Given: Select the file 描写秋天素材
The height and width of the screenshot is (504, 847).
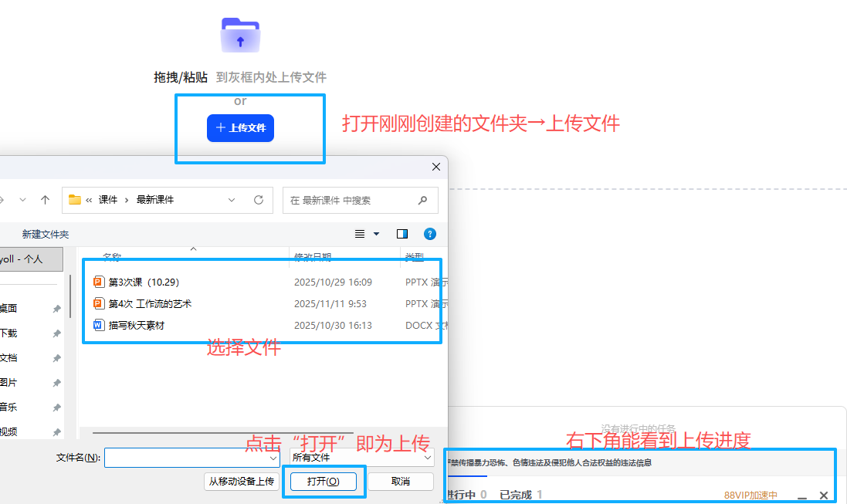Looking at the screenshot, I should point(137,325).
